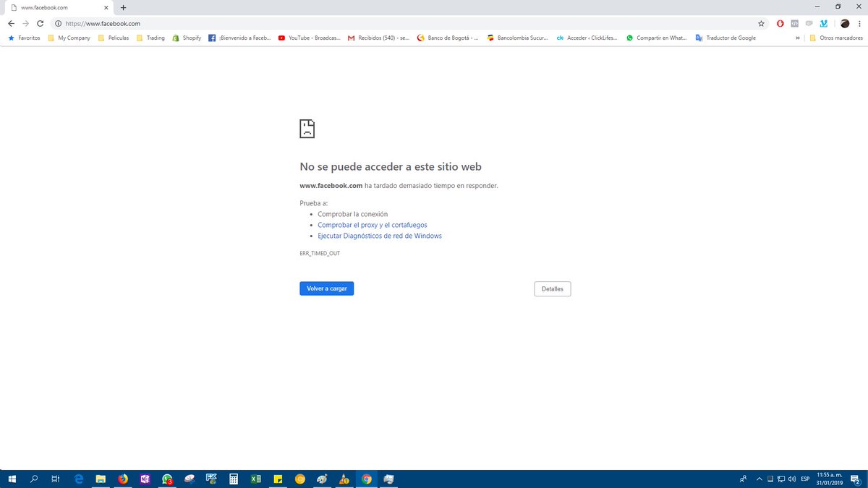Open the grey code-brackets extension icon
The width and height of the screenshot is (868, 488).
coord(795,23)
